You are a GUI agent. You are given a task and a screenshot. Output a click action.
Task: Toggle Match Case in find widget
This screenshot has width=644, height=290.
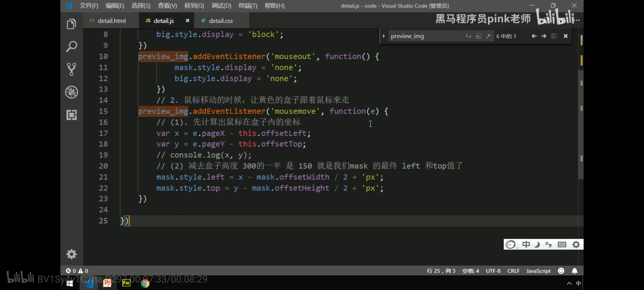(468, 36)
